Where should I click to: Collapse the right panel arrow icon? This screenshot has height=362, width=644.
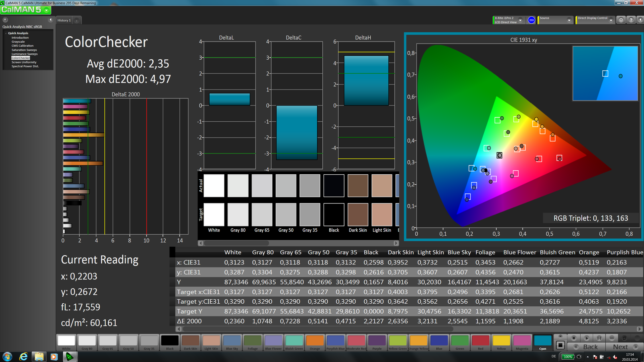640,20
